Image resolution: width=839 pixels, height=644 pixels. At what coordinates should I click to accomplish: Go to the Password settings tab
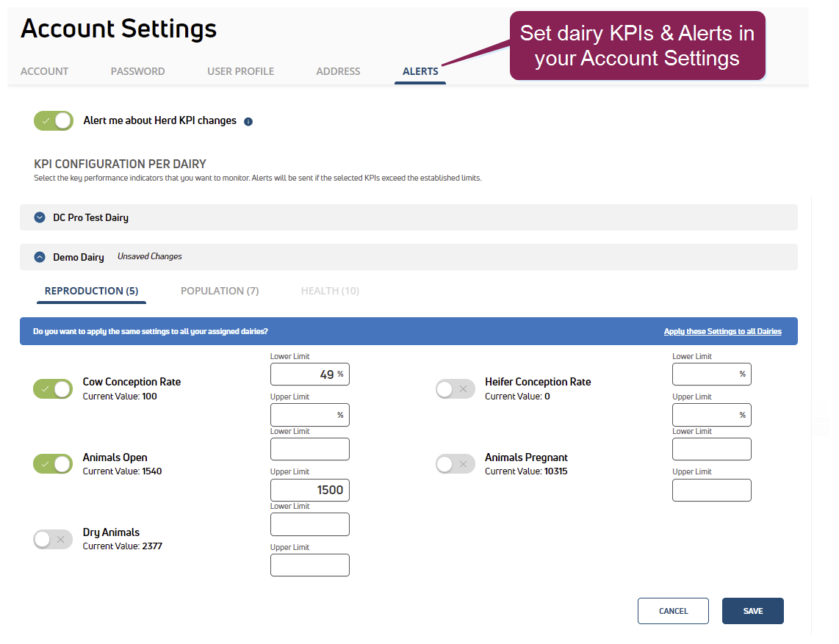(137, 71)
